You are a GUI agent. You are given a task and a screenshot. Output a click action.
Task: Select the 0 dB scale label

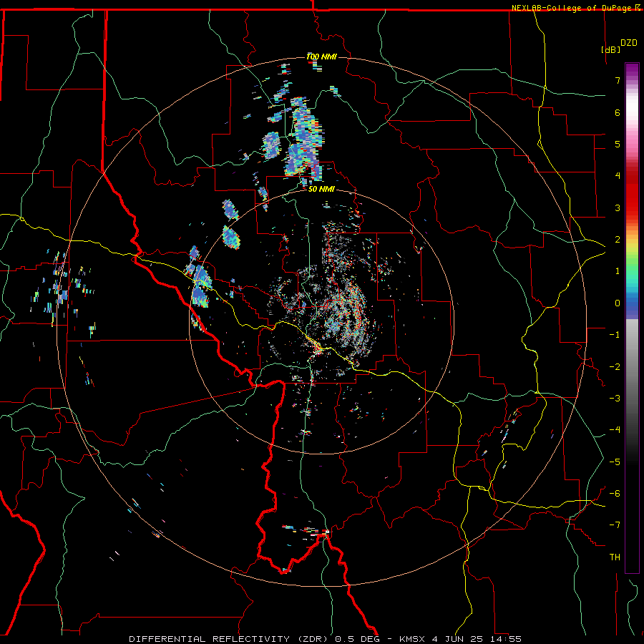pos(618,303)
